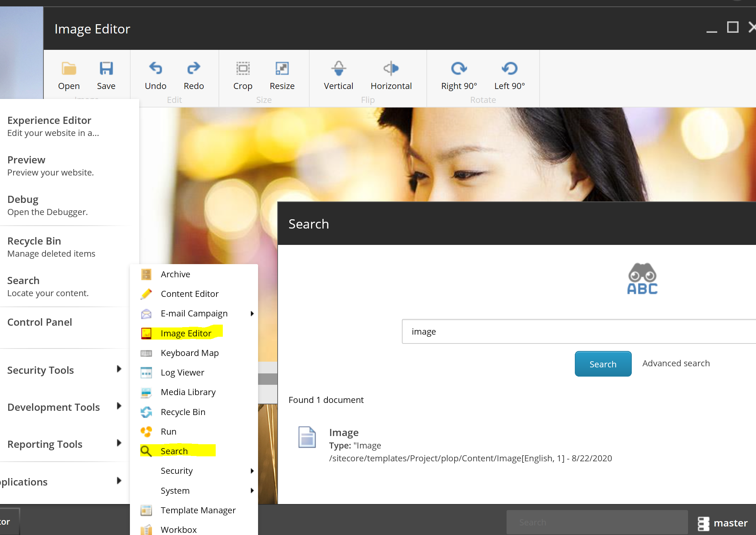Click the Template Manager icon
This screenshot has height=535, width=756.
146,510
